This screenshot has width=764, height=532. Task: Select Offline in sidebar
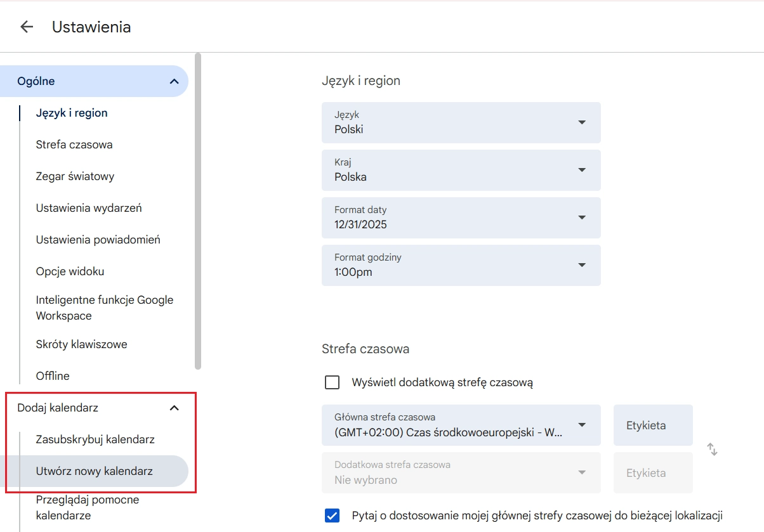click(53, 376)
